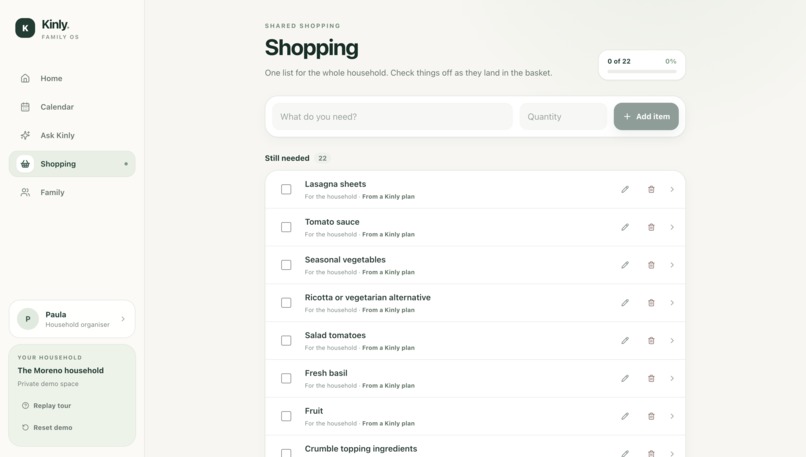The height and width of the screenshot is (457, 806).
Task: Edit Fruit with pencil icon
Action: tap(625, 416)
